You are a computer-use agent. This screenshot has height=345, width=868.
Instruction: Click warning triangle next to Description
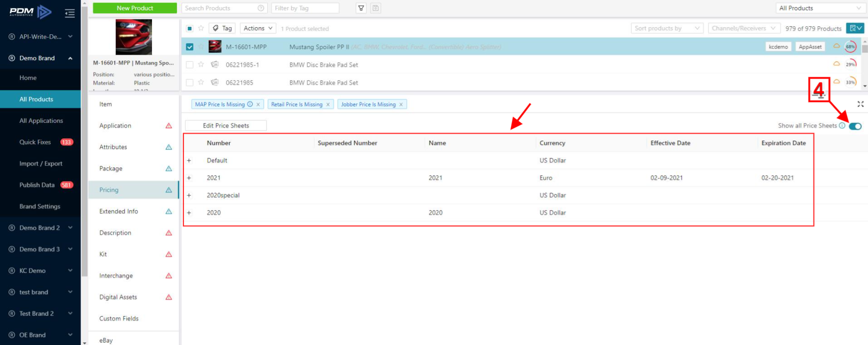point(169,233)
